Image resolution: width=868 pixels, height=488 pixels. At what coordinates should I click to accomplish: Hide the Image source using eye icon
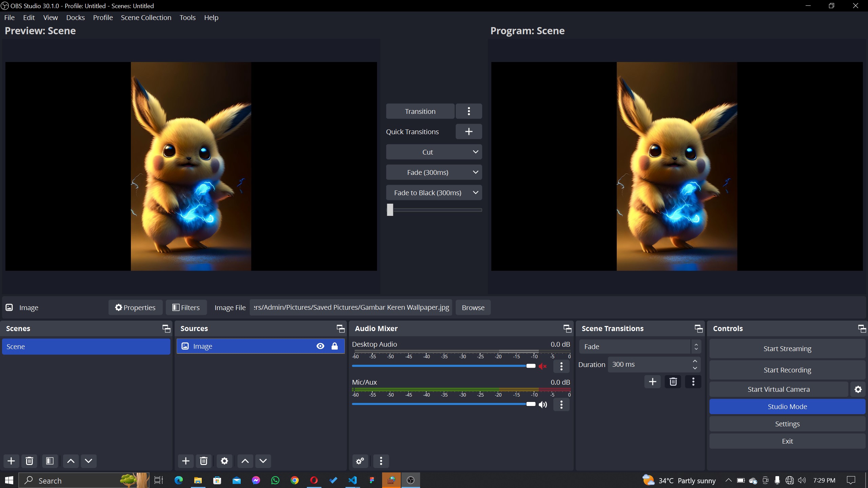[320, 346]
